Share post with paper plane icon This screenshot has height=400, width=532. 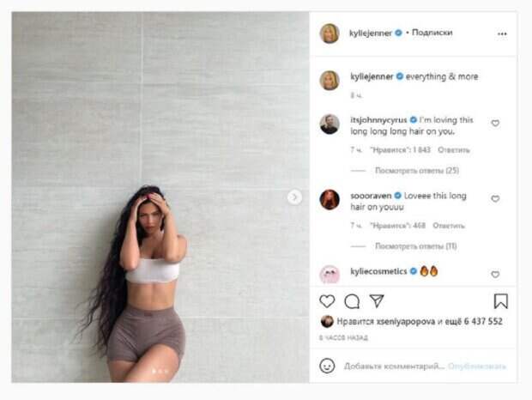(x=377, y=301)
